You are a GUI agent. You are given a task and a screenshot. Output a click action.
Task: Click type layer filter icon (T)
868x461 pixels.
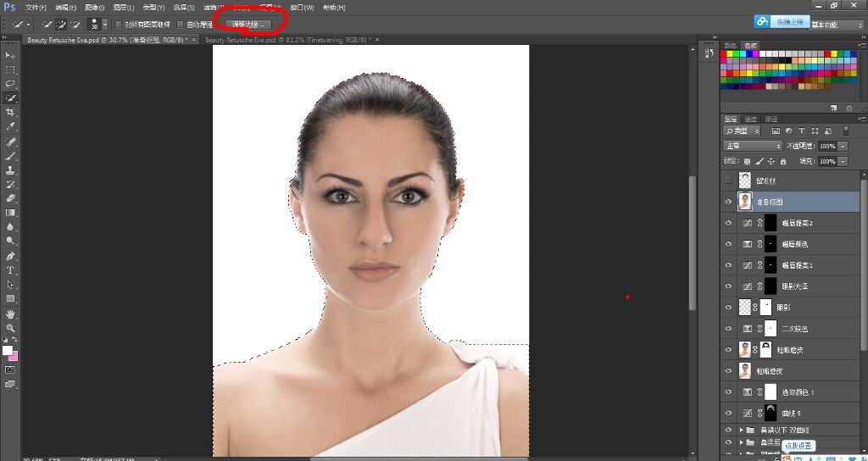tap(802, 131)
